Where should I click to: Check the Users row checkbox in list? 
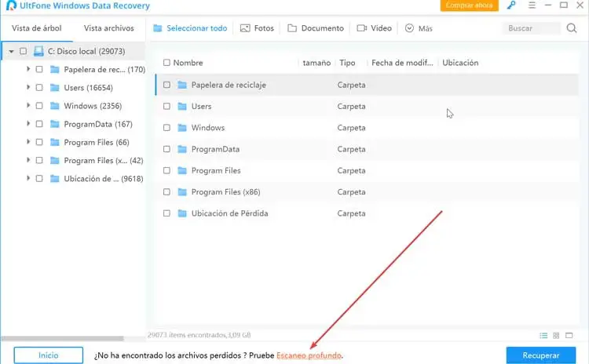(x=166, y=106)
